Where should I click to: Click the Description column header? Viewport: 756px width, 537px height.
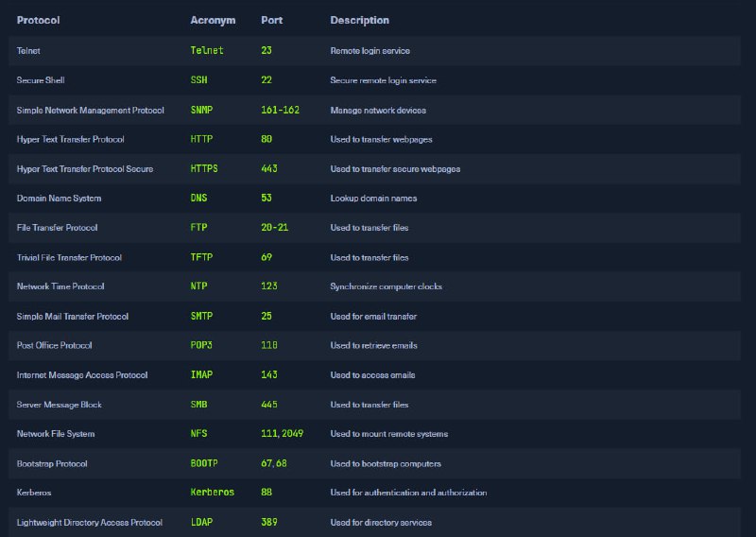point(359,20)
